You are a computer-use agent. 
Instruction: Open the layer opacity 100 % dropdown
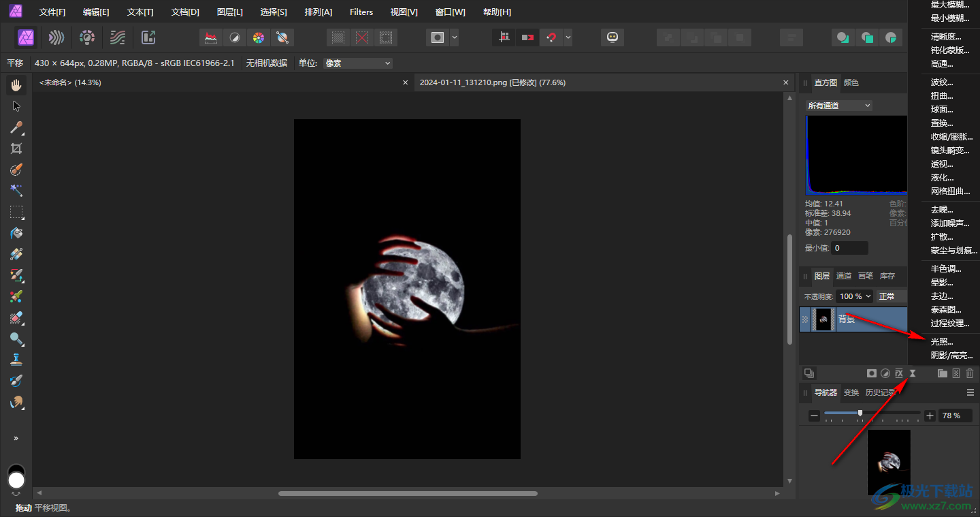(854, 296)
